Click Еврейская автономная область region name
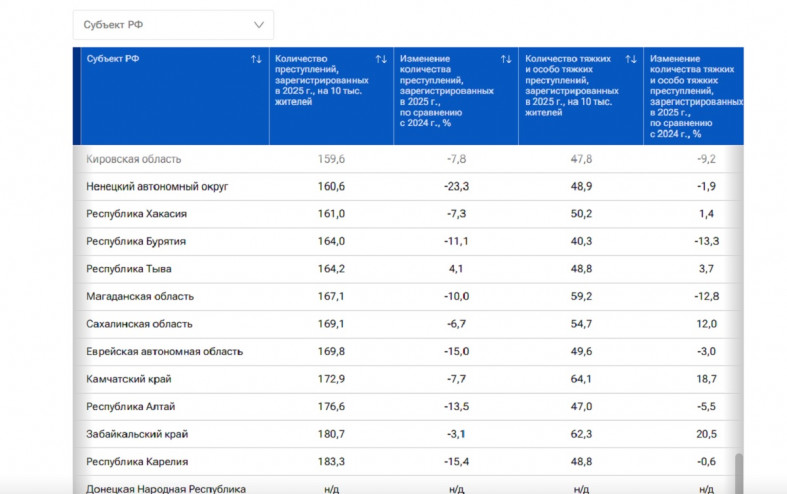This screenshot has height=494, width=787. (164, 352)
